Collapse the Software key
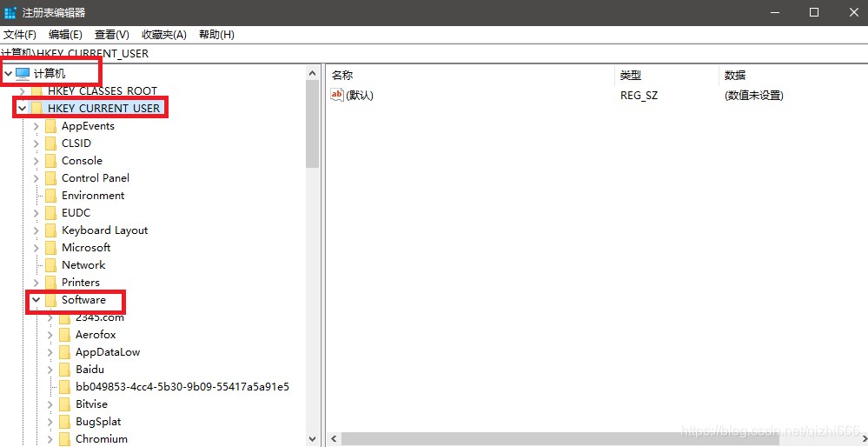This screenshot has width=868, height=447. pyautogui.click(x=36, y=300)
